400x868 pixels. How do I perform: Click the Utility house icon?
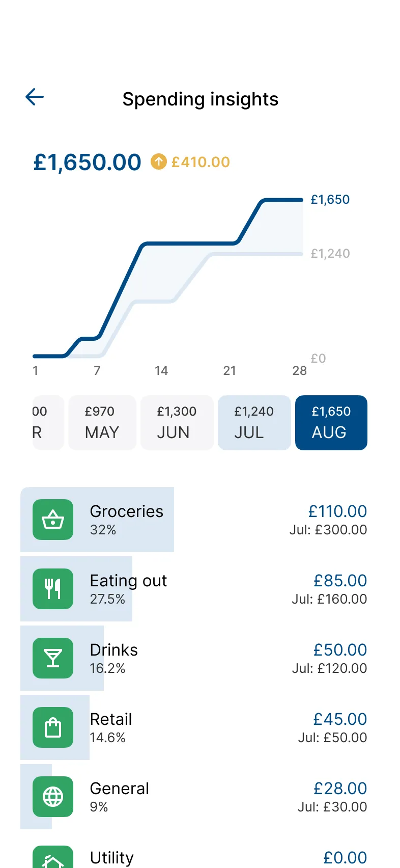[53, 860]
